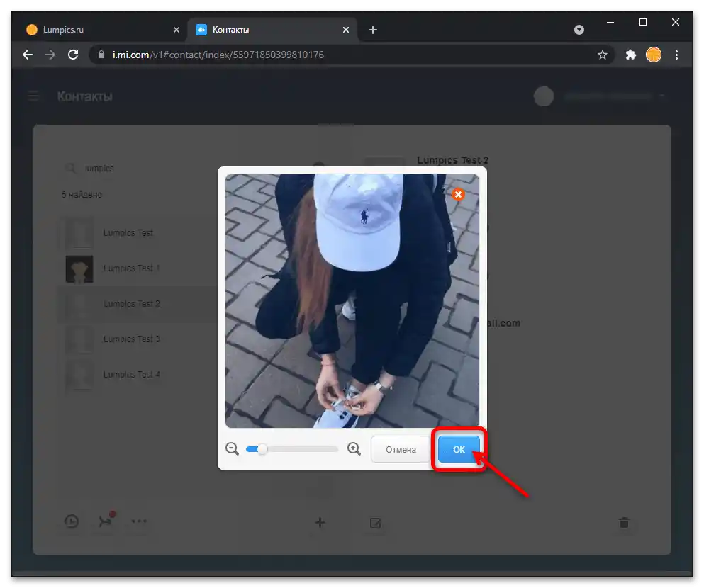Click the address bar URL
The image size is (704, 588).
pos(218,55)
